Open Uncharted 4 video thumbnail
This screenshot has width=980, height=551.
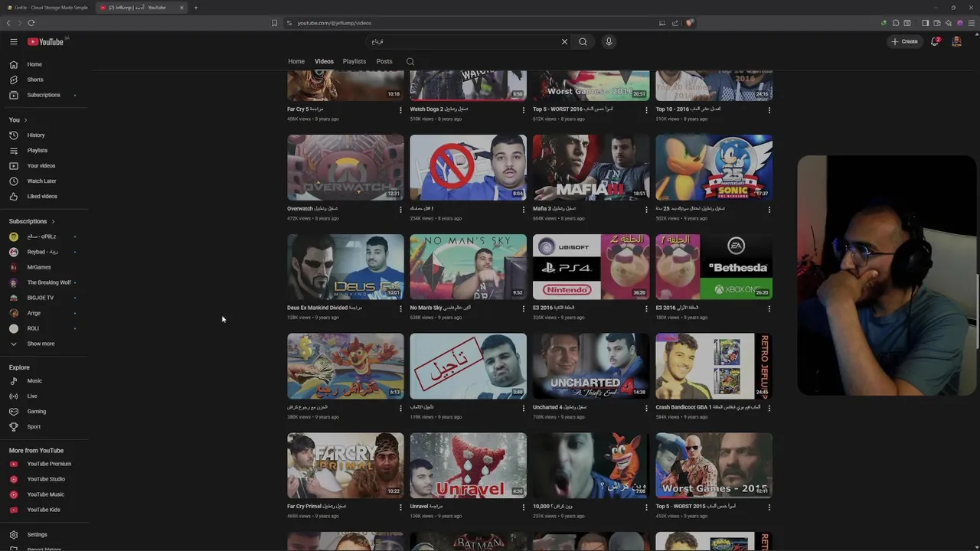coord(591,366)
